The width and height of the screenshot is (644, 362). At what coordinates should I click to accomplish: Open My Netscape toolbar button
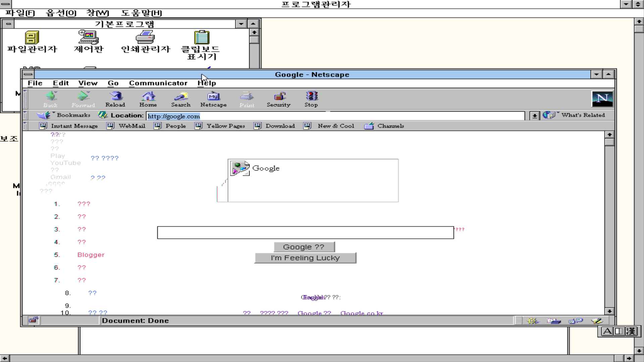[x=214, y=99]
